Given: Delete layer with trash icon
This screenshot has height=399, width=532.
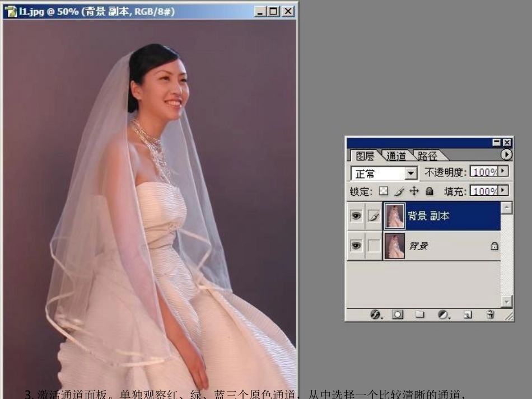Looking at the screenshot, I should 490,314.
